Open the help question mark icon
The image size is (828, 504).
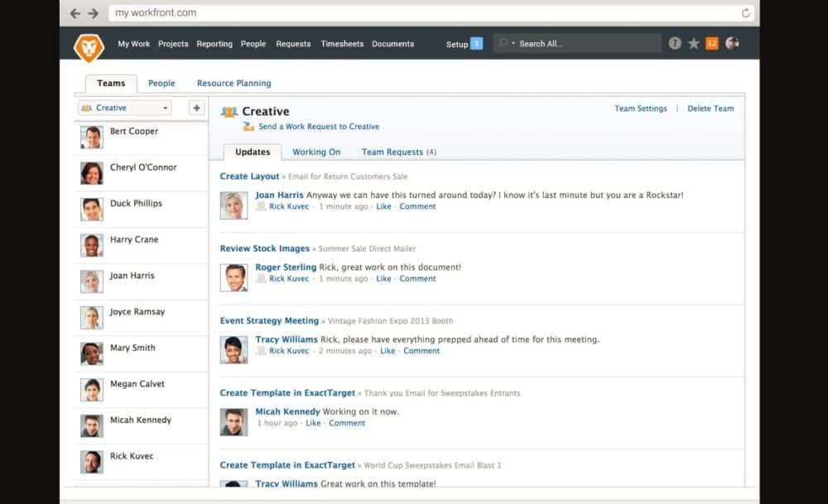[675, 44]
